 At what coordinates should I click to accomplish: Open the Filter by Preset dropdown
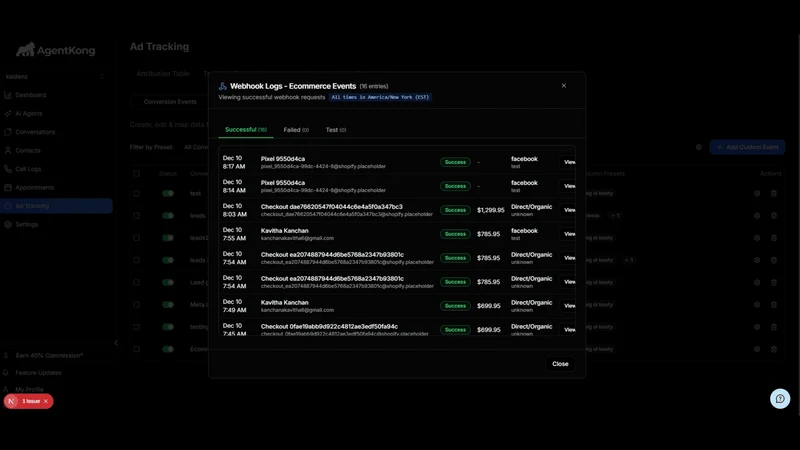pos(196,147)
